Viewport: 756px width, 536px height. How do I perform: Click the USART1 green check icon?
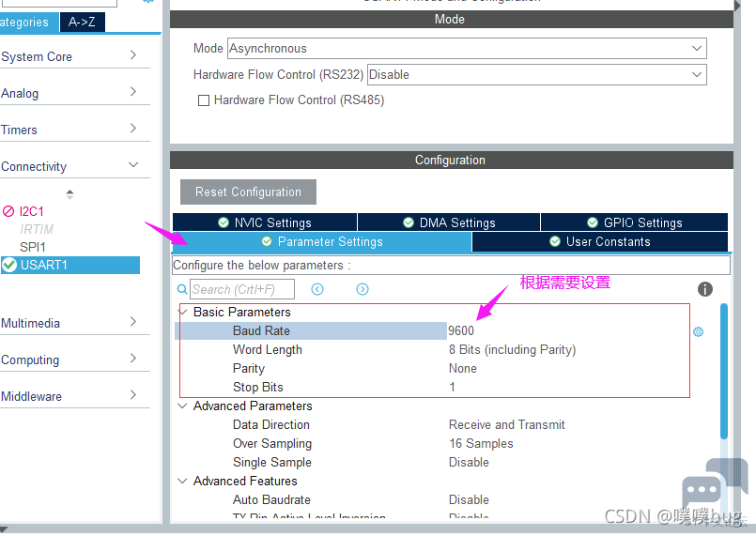coord(9,265)
